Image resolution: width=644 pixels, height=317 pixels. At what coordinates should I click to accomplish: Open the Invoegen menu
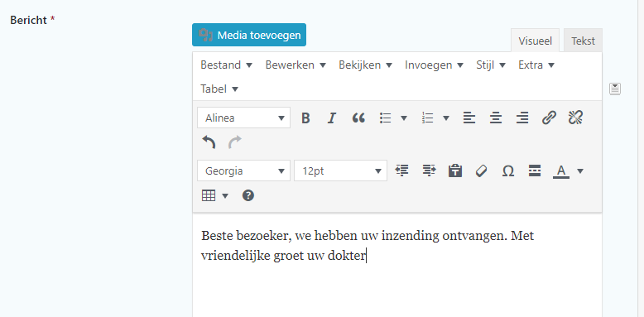(434, 65)
